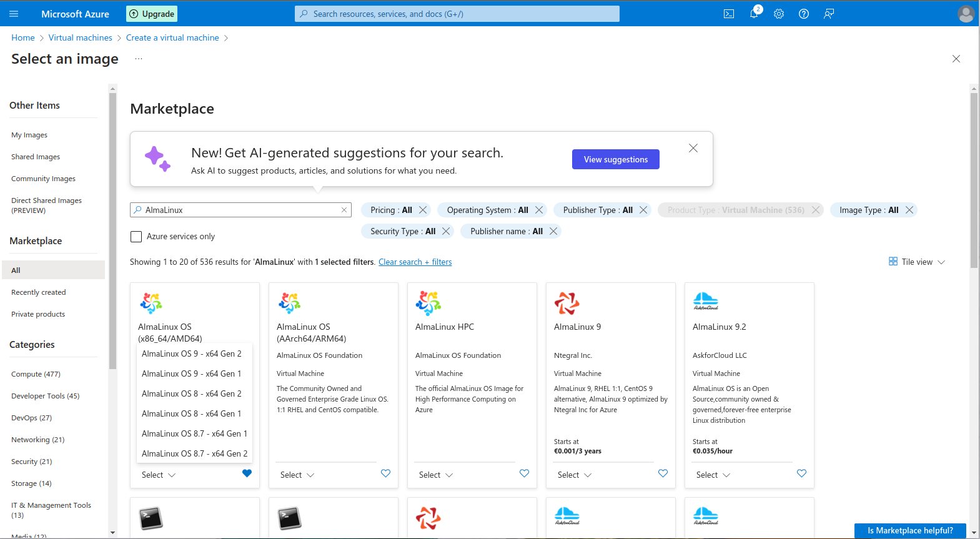Open the feedback icon in top bar
This screenshot has height=539, width=980.
pos(829,14)
